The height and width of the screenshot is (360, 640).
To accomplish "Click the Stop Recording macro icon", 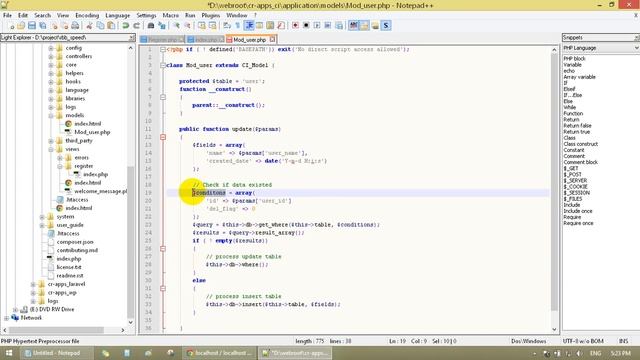I will pos(306,26).
